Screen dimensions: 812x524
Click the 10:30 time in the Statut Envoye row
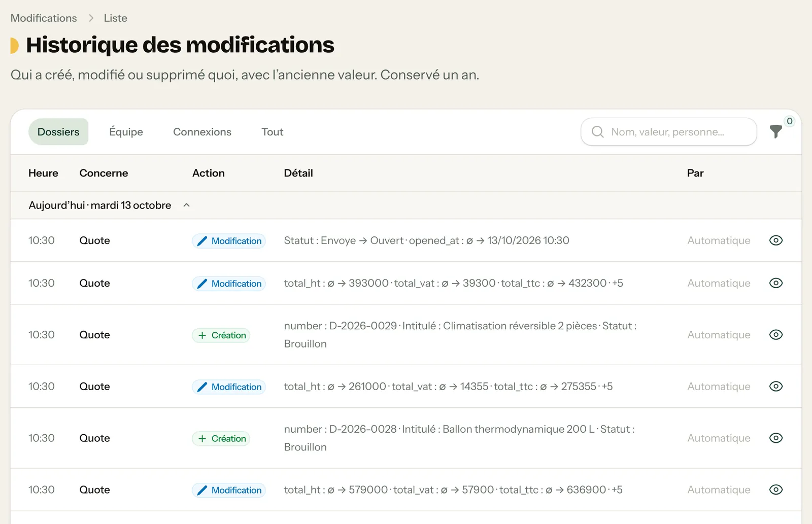tap(42, 240)
